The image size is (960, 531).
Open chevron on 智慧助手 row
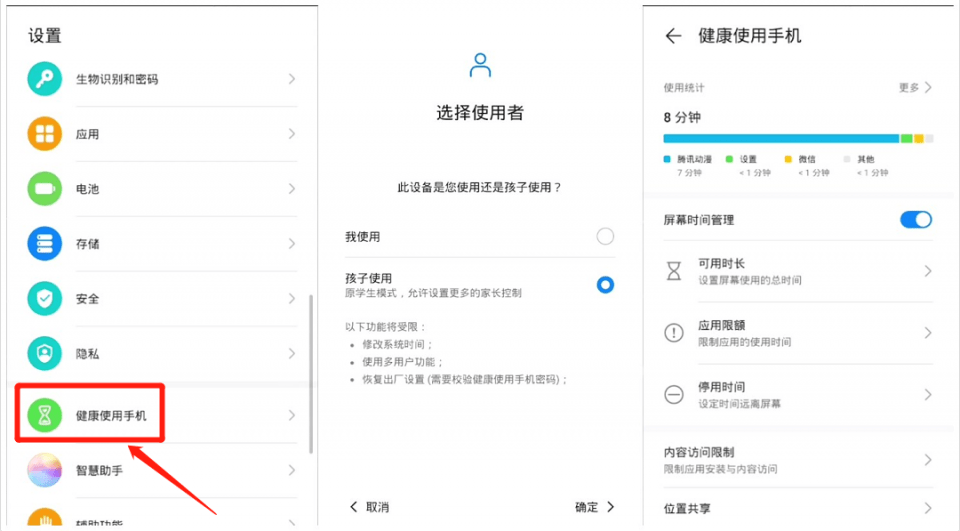coord(292,470)
